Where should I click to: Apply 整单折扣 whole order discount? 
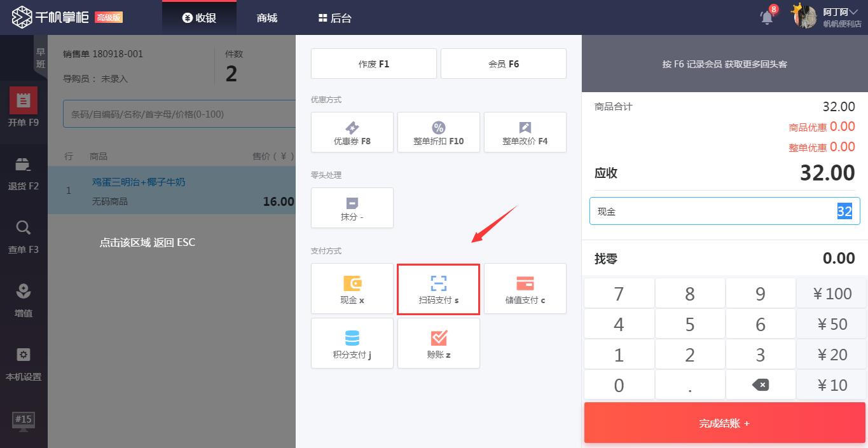click(x=438, y=133)
